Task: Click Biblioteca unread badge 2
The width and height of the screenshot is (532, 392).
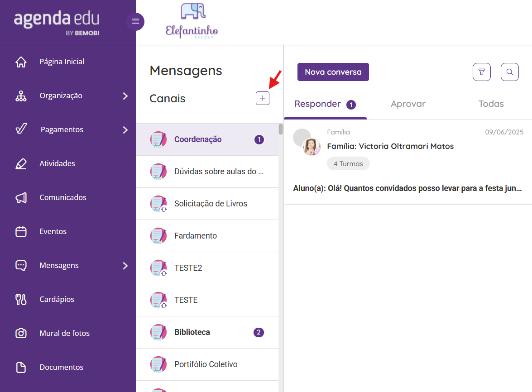Action: click(x=259, y=332)
